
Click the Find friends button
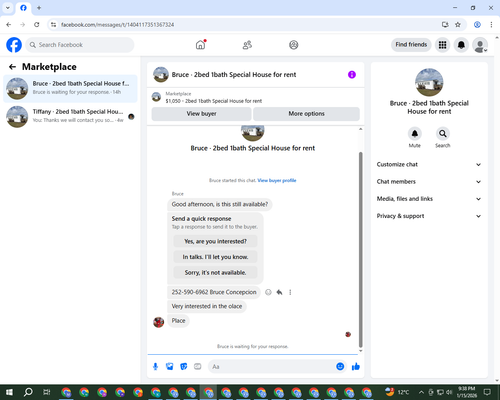[x=411, y=45]
